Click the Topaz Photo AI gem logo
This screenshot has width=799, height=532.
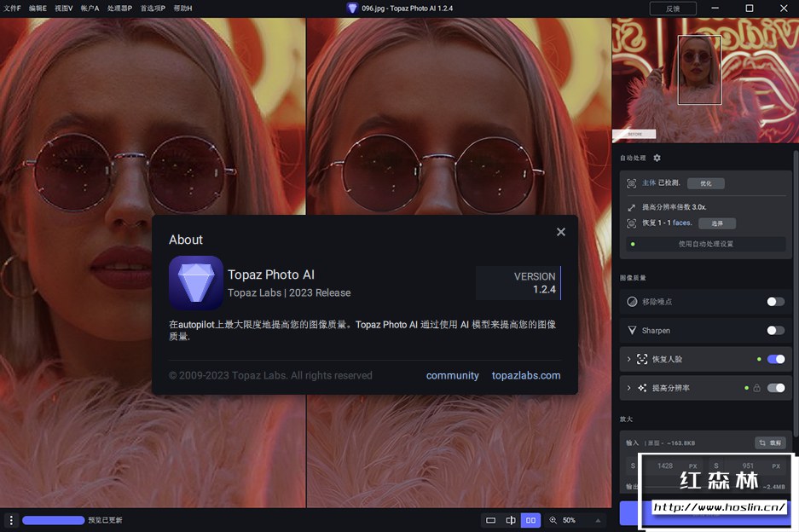[x=195, y=283]
